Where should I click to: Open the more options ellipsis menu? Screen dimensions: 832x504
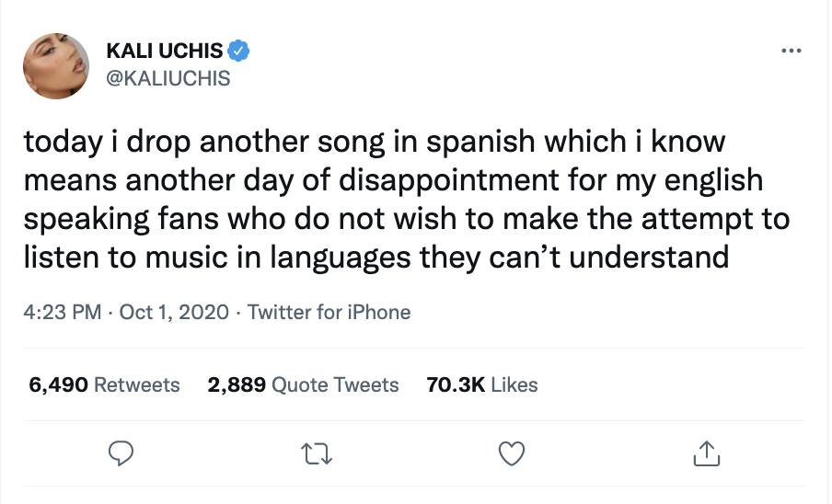(x=791, y=50)
